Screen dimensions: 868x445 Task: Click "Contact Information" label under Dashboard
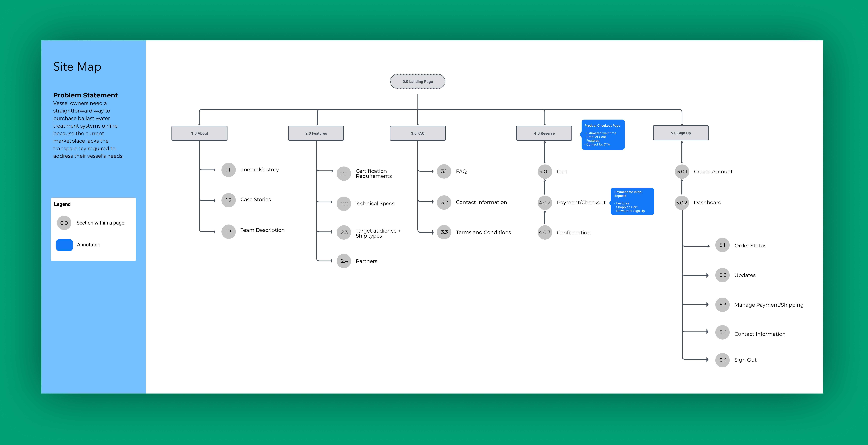(760, 334)
